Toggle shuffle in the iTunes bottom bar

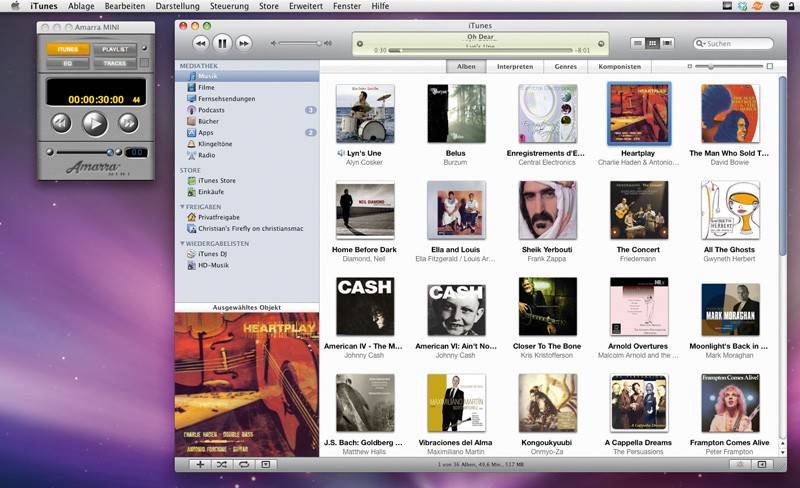click(x=222, y=465)
